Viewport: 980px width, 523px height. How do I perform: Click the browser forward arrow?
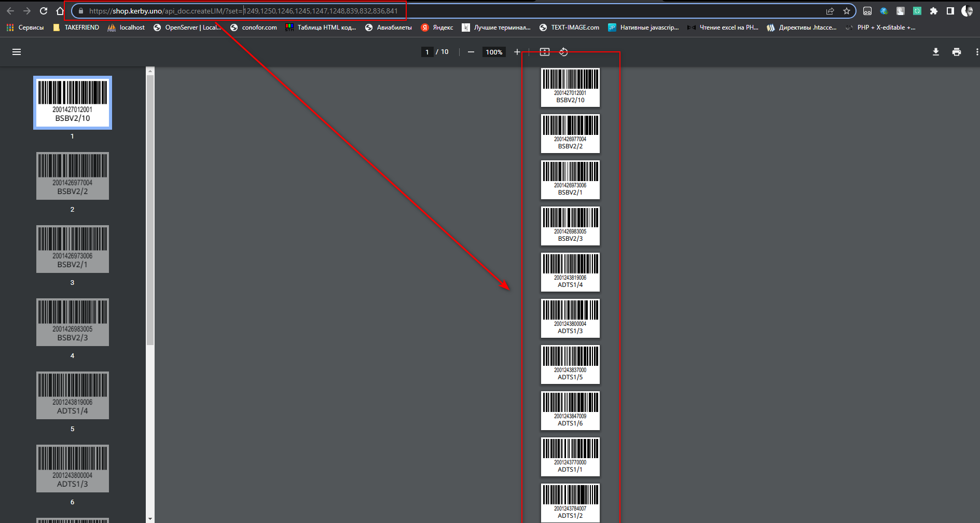[x=27, y=11]
